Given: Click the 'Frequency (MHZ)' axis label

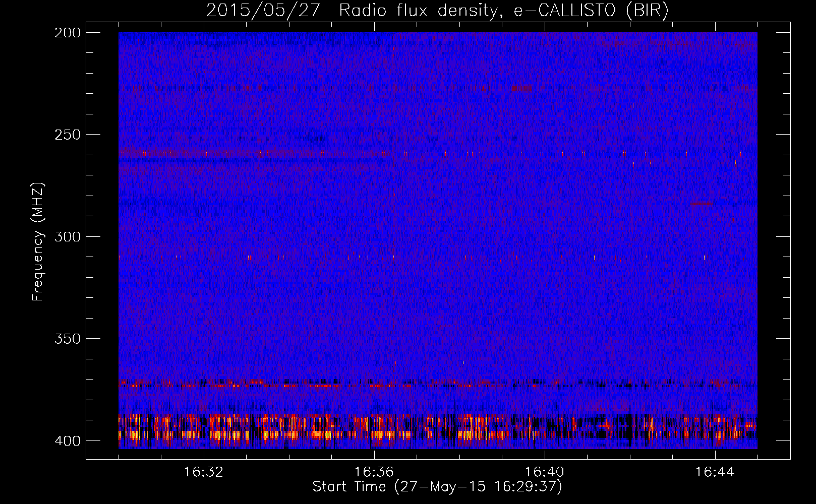Looking at the screenshot, I should point(38,242).
